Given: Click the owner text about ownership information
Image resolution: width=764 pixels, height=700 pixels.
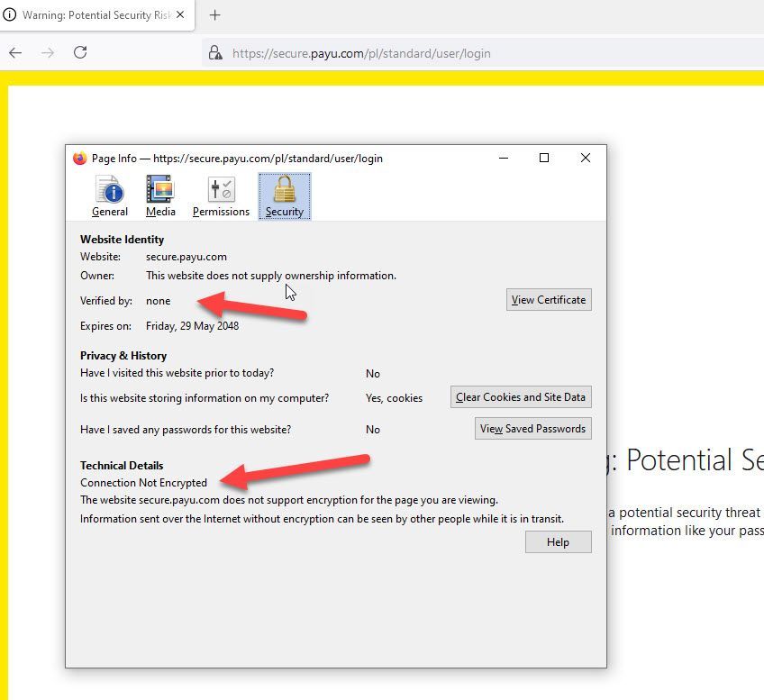Looking at the screenshot, I should point(271,276).
